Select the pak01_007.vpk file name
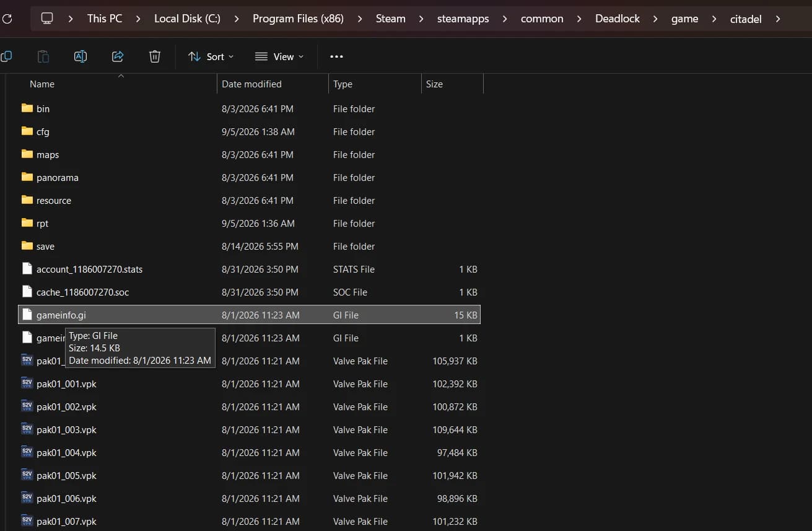Image resolution: width=812 pixels, height=531 pixels. pos(66,521)
